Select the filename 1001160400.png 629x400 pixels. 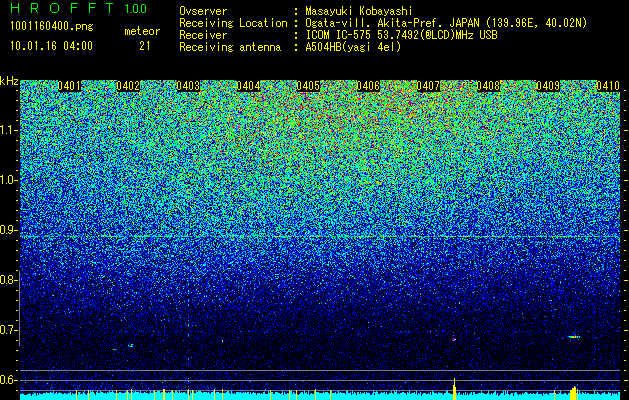[52, 27]
